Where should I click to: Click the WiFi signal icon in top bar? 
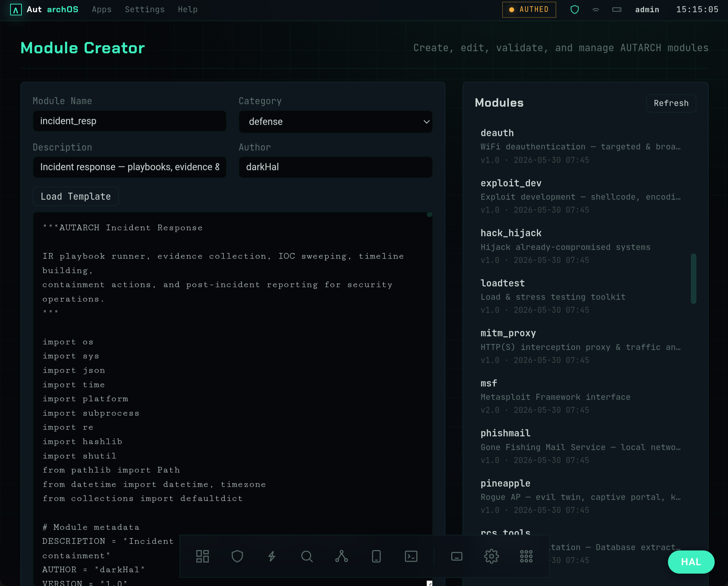pyautogui.click(x=596, y=9)
